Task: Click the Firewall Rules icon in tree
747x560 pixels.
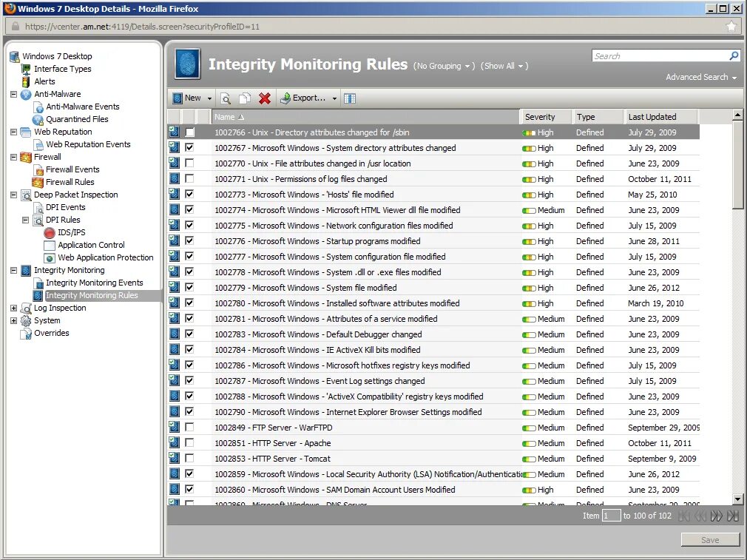Action: coord(38,182)
